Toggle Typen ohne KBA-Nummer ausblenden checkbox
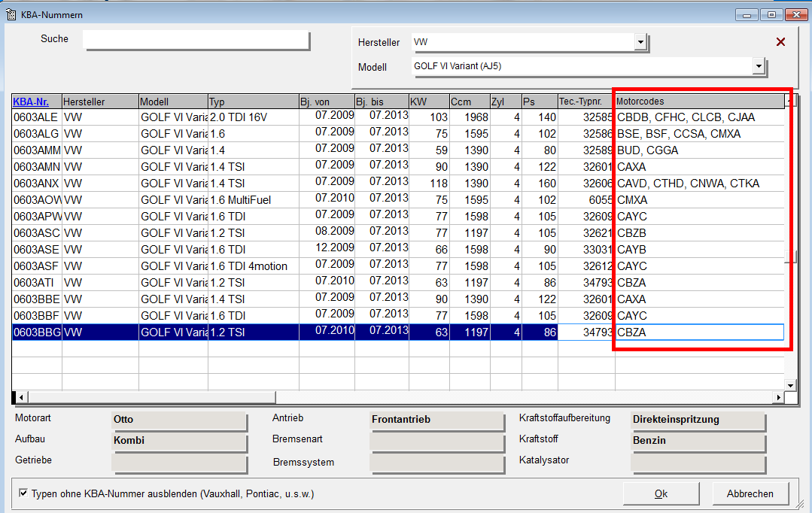 [x=23, y=493]
